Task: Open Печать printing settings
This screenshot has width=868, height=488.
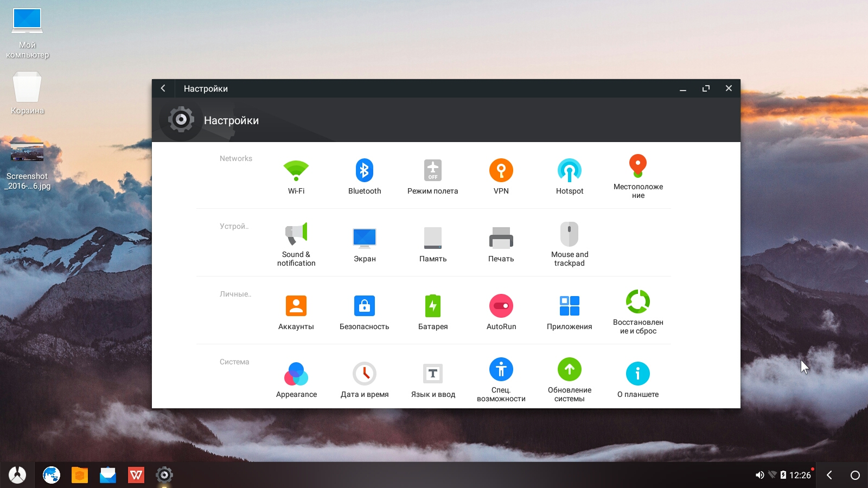Action: tap(501, 245)
